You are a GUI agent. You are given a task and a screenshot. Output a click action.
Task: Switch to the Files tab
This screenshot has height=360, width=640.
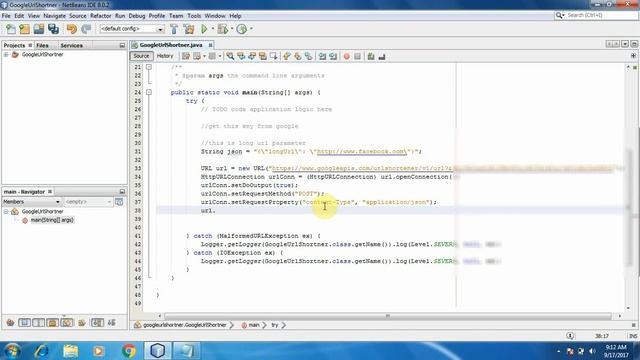(42, 45)
